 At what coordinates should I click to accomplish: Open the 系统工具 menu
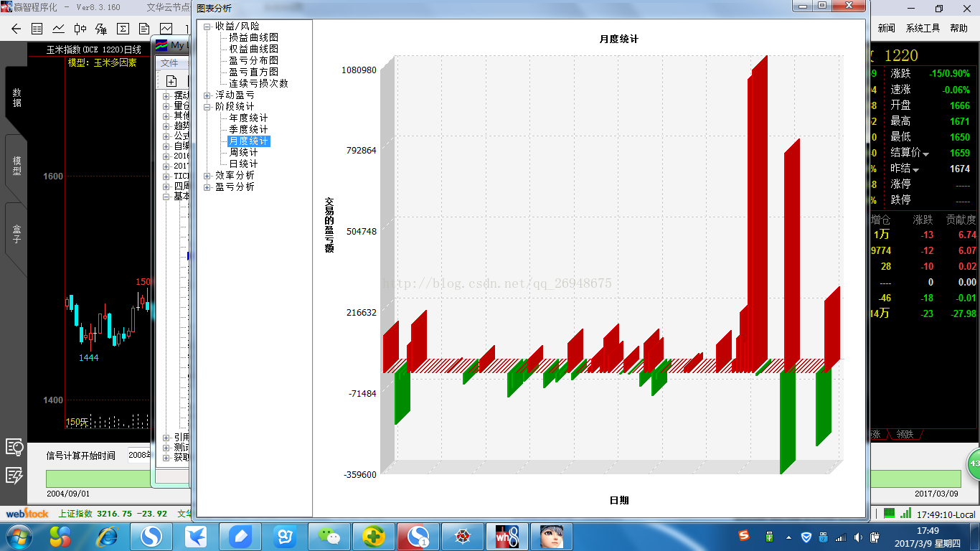[x=923, y=28]
